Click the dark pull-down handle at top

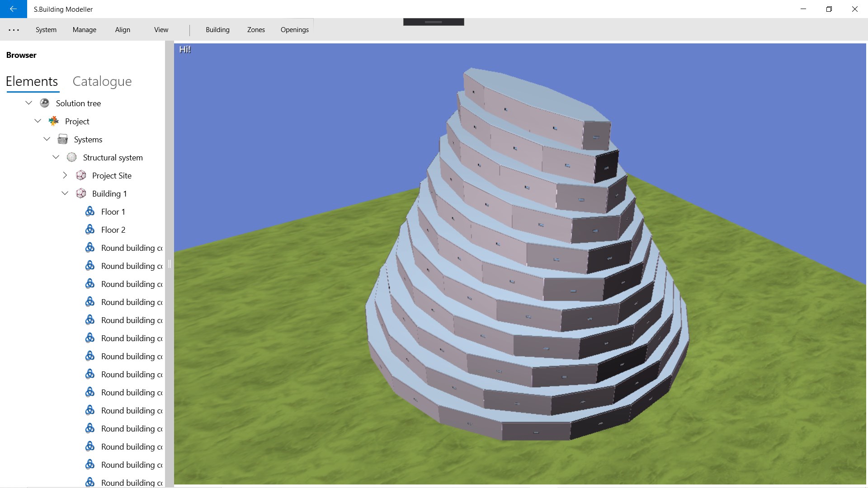tap(433, 22)
